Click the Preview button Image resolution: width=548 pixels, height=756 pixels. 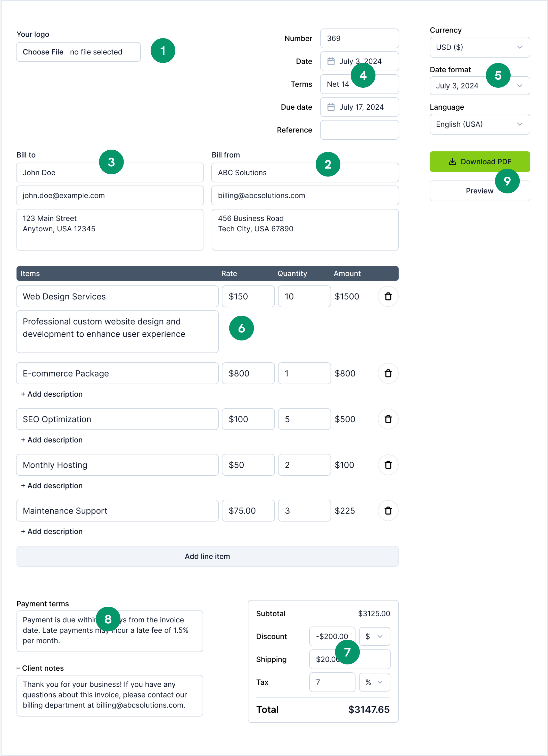(x=480, y=191)
